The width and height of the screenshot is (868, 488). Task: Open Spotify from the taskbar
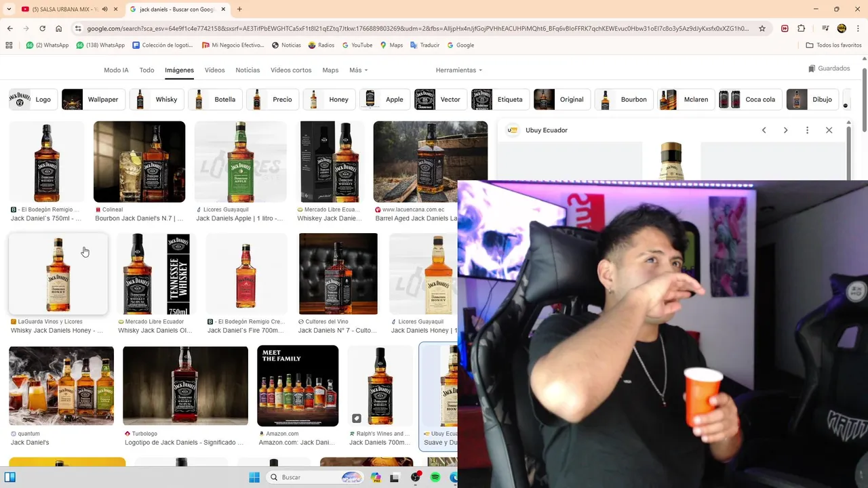coord(435,477)
